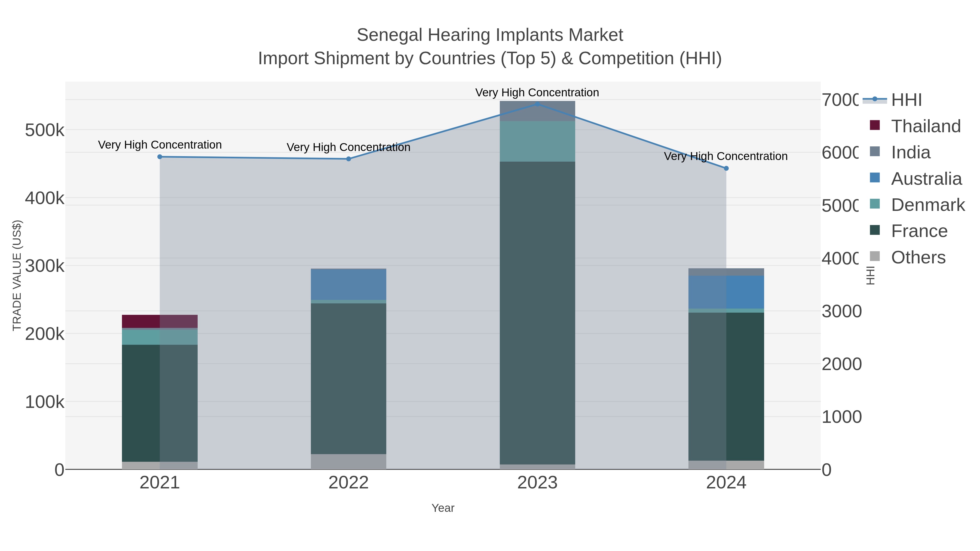Click the Very High Concentration label above 2023

coord(537,93)
